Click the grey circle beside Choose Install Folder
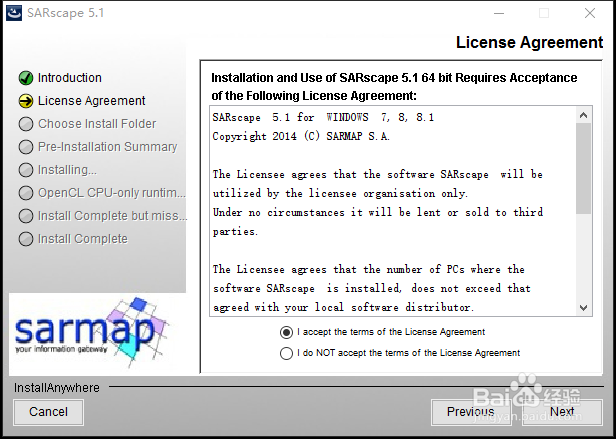The image size is (616, 439). [26, 124]
